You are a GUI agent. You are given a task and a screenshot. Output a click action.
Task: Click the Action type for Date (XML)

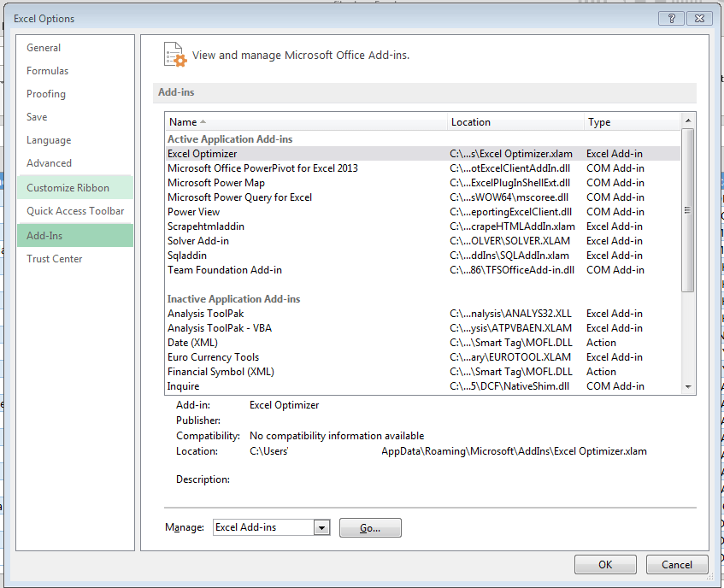(x=601, y=343)
